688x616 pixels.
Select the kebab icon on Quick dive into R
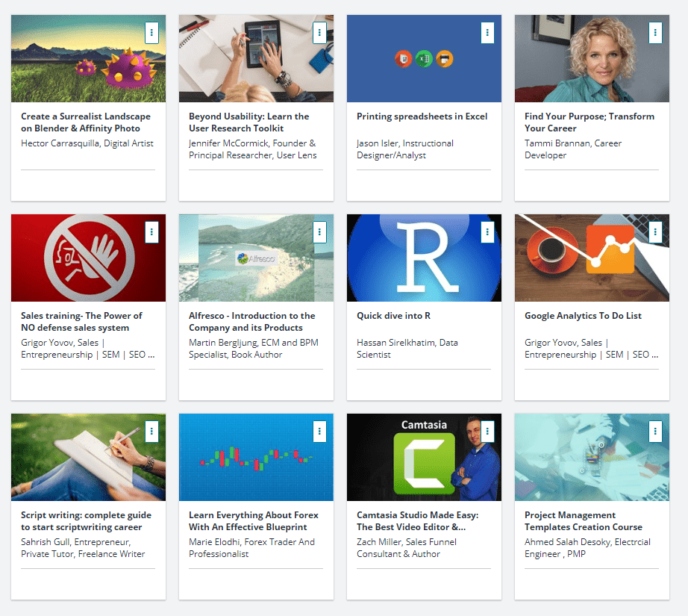coord(487,231)
